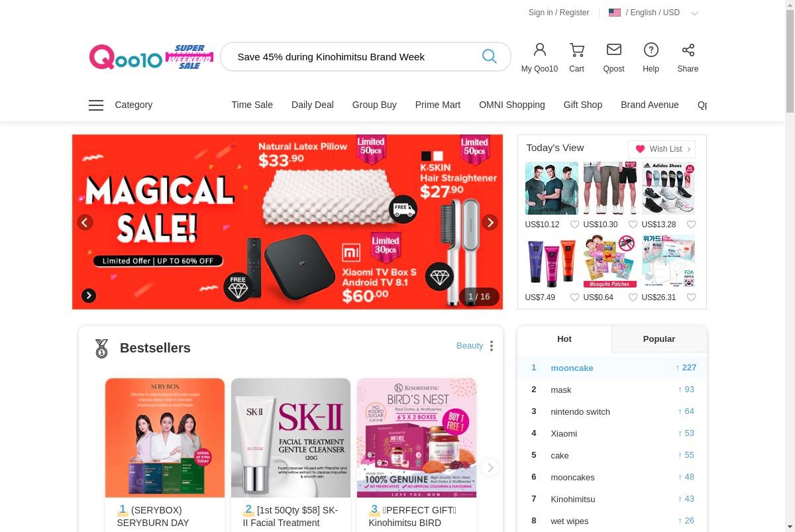
Task: Expand the Beauty category selector in Bestsellers
Action: click(470, 346)
